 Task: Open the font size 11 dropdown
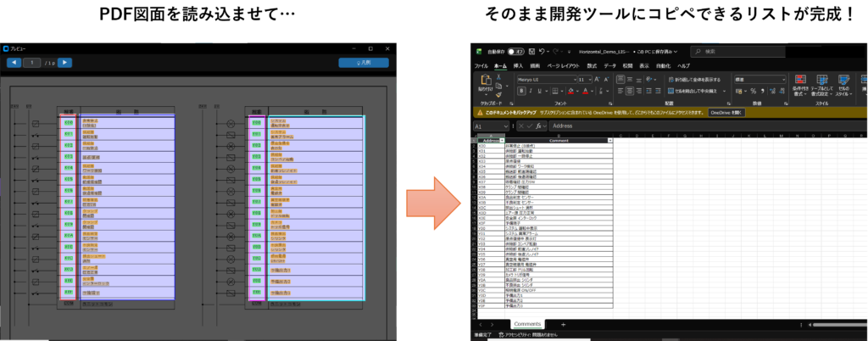[592, 79]
